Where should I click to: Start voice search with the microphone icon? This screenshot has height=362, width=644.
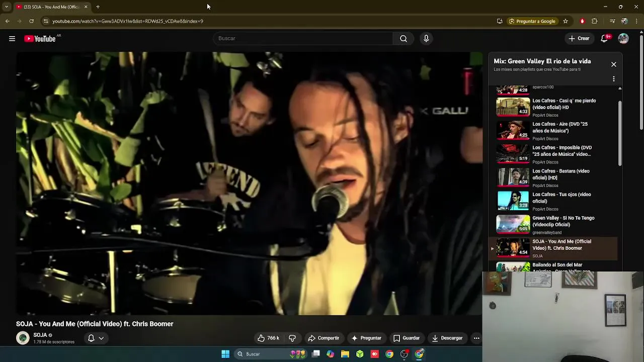pyautogui.click(x=426, y=39)
